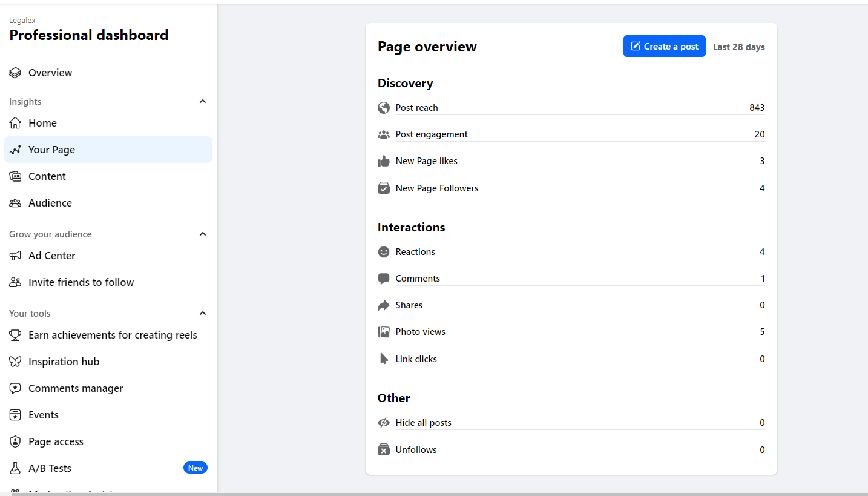
Task: Click the A/B Tests flask icon
Action: (15, 468)
